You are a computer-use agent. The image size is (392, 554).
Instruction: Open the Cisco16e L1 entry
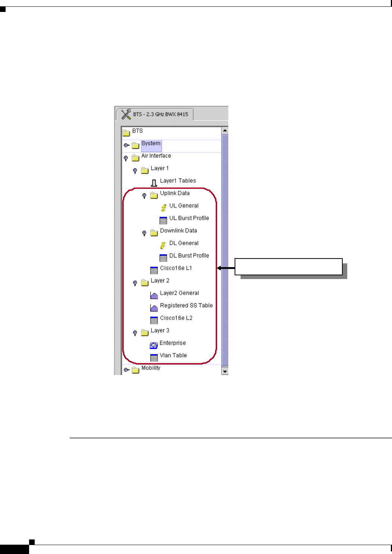pyautogui.click(x=176, y=268)
